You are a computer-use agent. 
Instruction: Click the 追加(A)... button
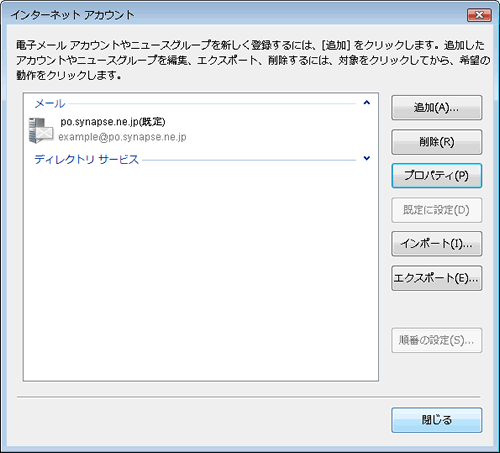click(436, 108)
